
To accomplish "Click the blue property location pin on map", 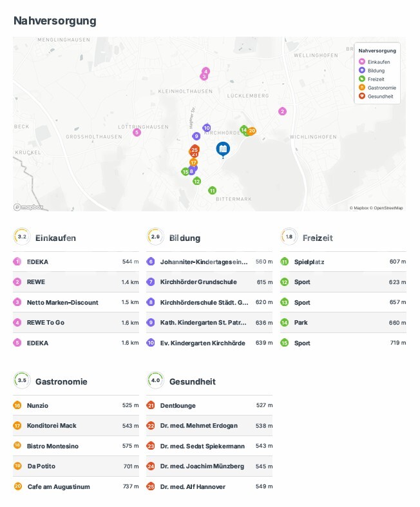I will [222, 149].
